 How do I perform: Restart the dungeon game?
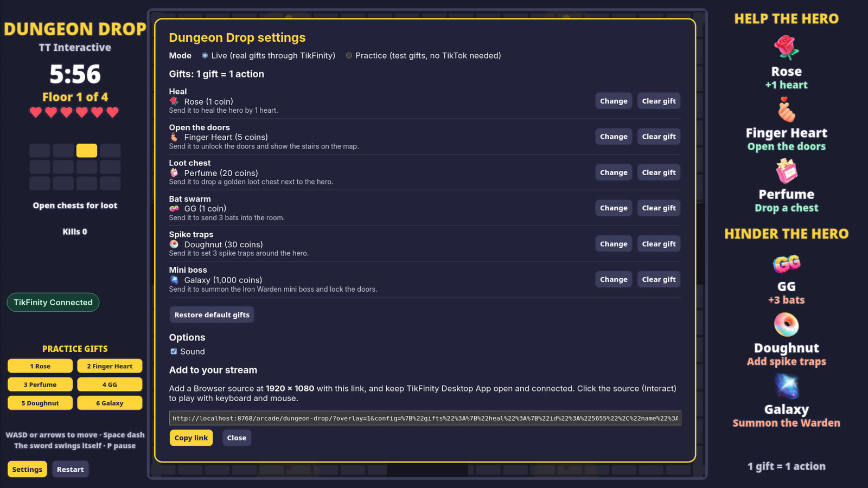pyautogui.click(x=71, y=470)
